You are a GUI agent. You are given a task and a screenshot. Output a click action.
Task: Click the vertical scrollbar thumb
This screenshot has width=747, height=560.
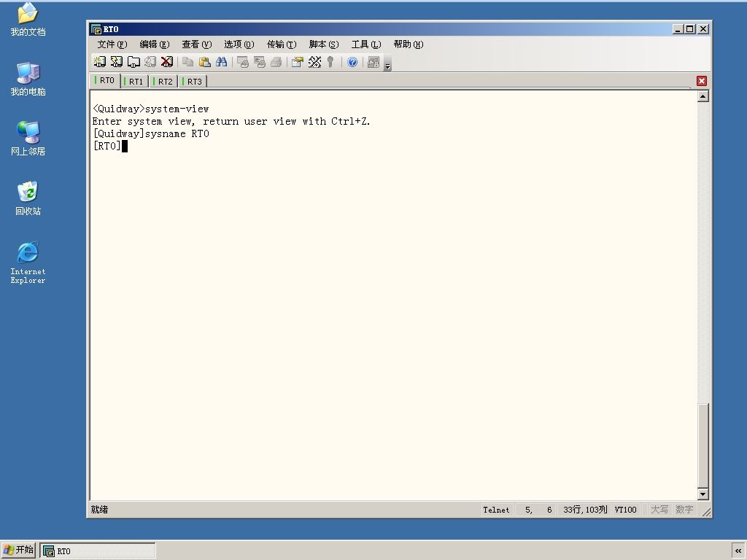[703, 446]
